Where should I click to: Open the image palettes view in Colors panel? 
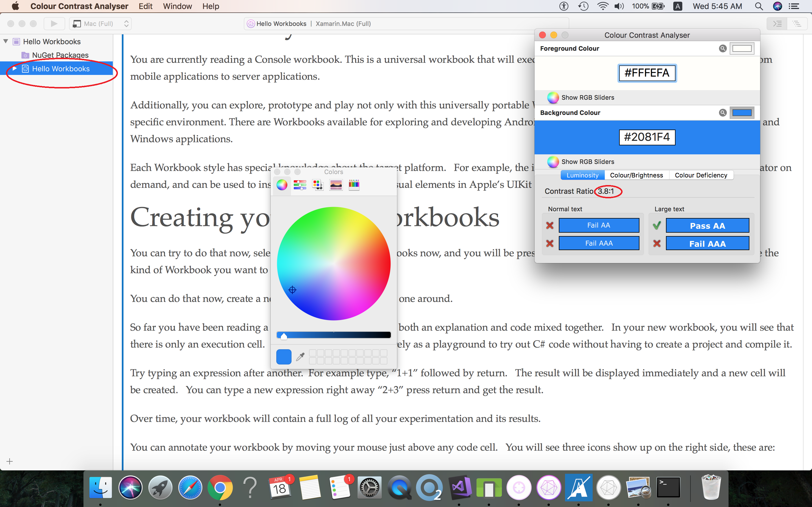(x=336, y=184)
